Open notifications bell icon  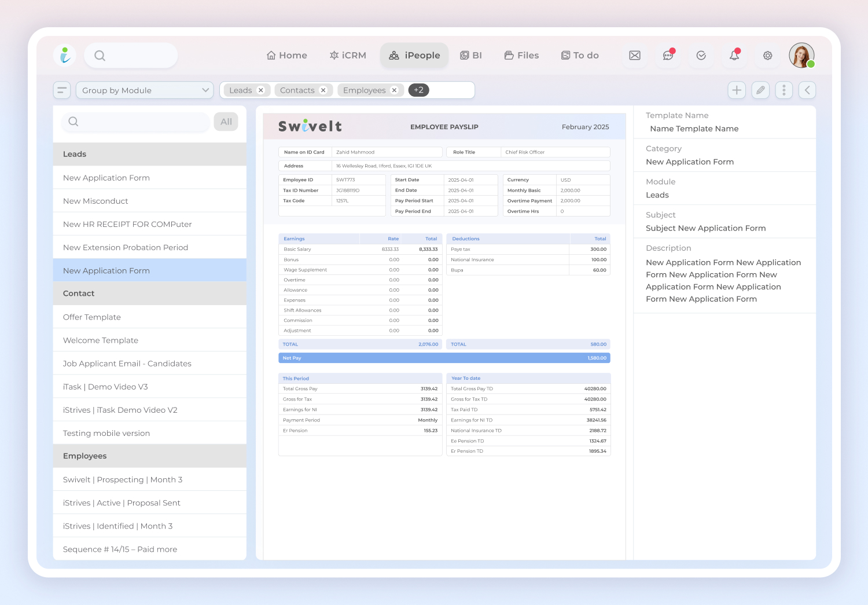[x=734, y=56]
